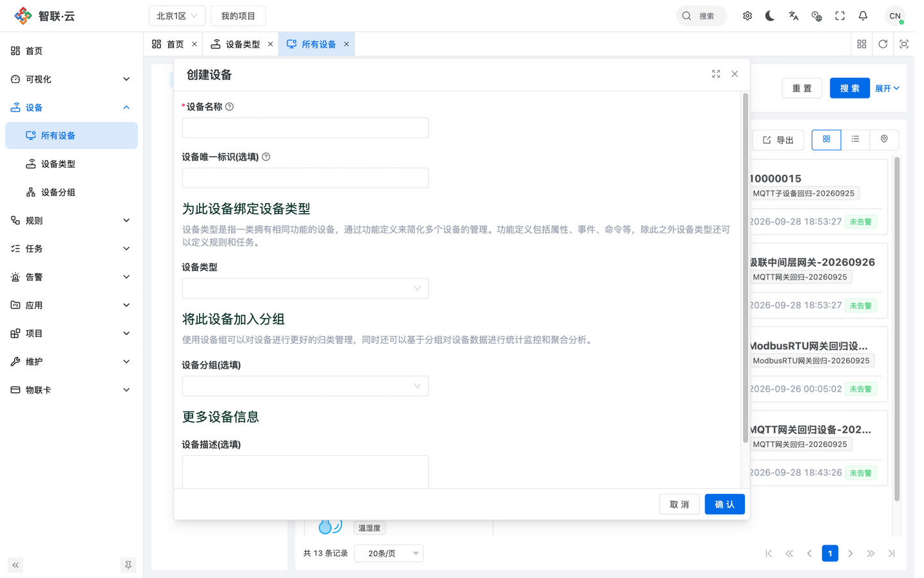Close the 所有设备 tab
Viewport: 924px width, 578px height.
point(346,44)
